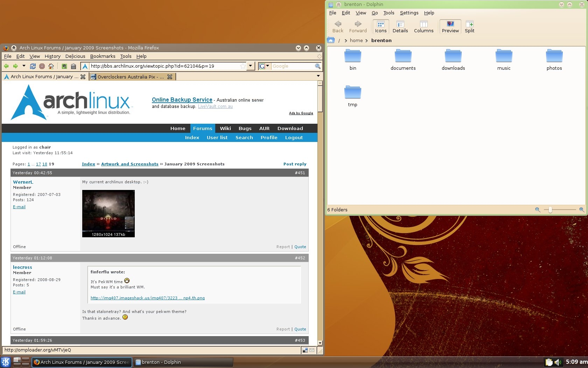Click the zoom in icon in Dolphin status bar
This screenshot has height=368, width=588.
581,210
